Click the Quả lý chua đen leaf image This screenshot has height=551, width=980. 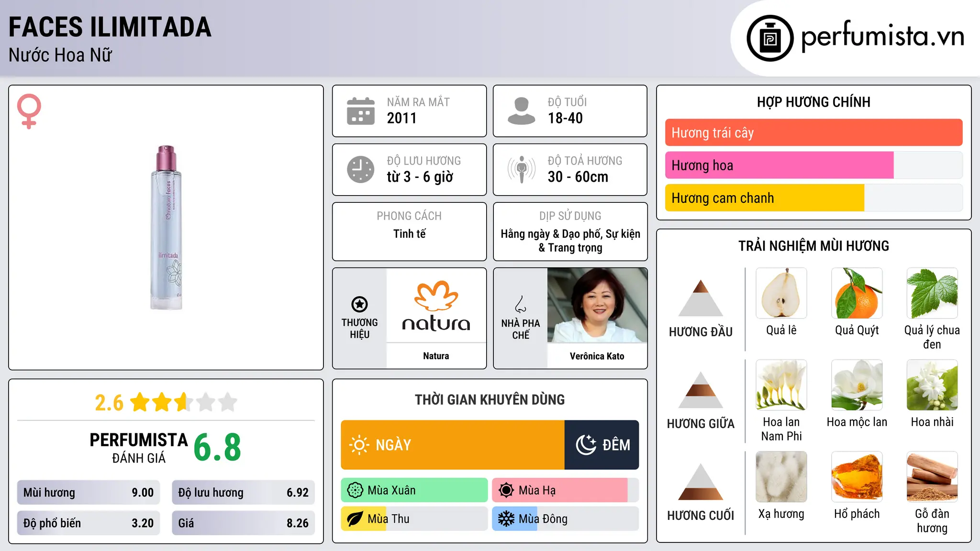pos(932,293)
